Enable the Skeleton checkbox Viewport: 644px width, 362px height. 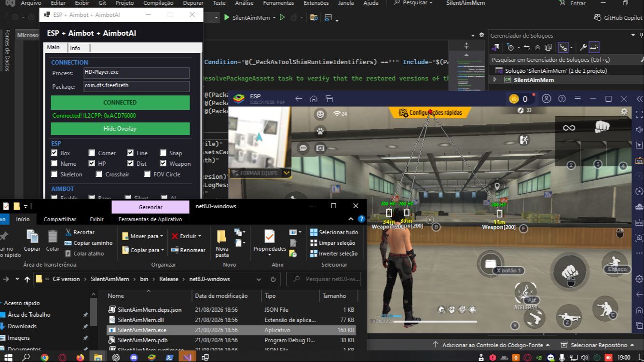coord(54,174)
